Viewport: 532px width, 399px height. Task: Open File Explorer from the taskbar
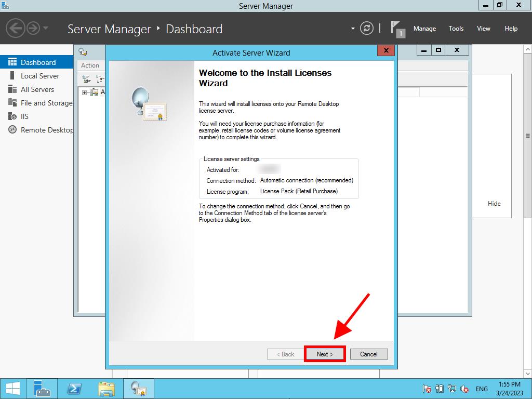[106, 389]
